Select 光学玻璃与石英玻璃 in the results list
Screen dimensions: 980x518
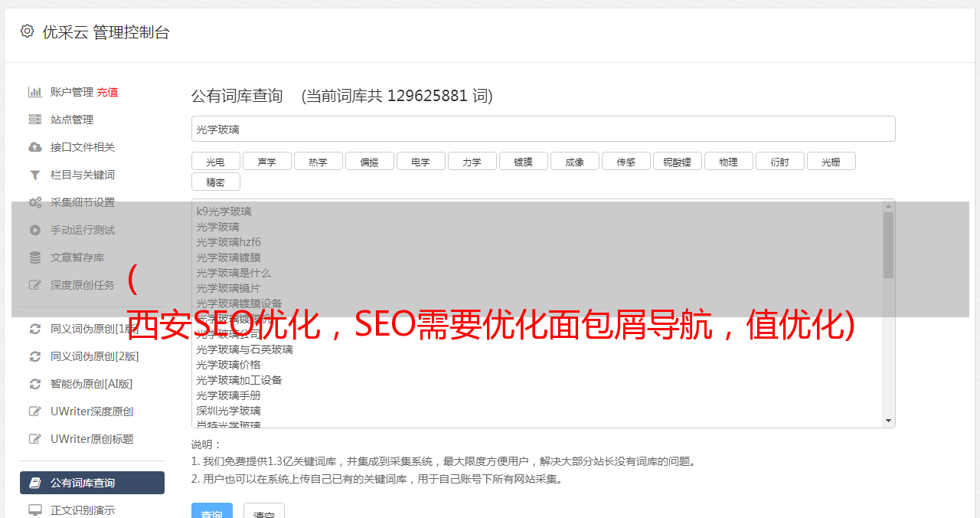tap(244, 349)
